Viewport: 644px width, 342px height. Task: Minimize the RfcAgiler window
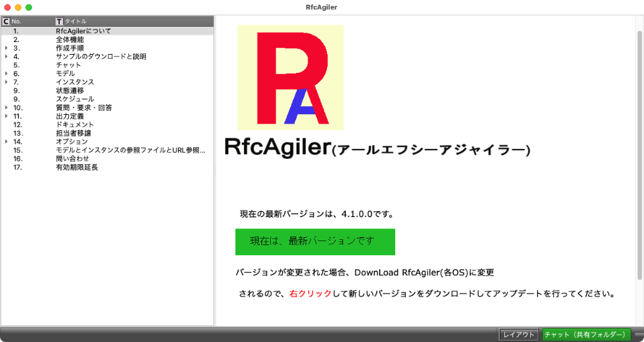(x=18, y=7)
